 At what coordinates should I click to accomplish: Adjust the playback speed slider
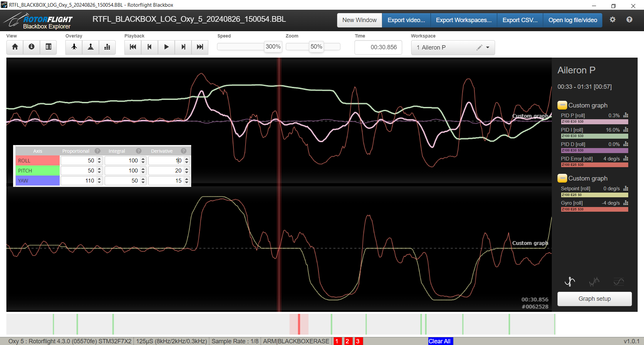pyautogui.click(x=273, y=47)
